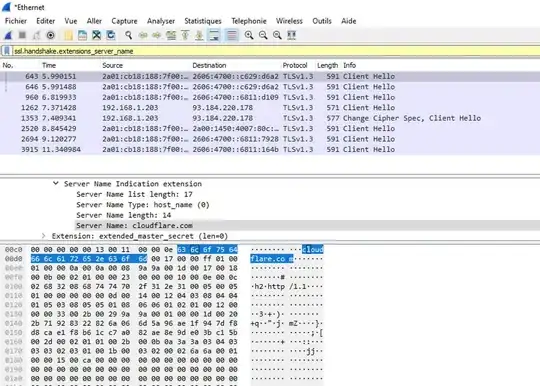
Task: Close the capture file X icon
Action: [x=97, y=35]
